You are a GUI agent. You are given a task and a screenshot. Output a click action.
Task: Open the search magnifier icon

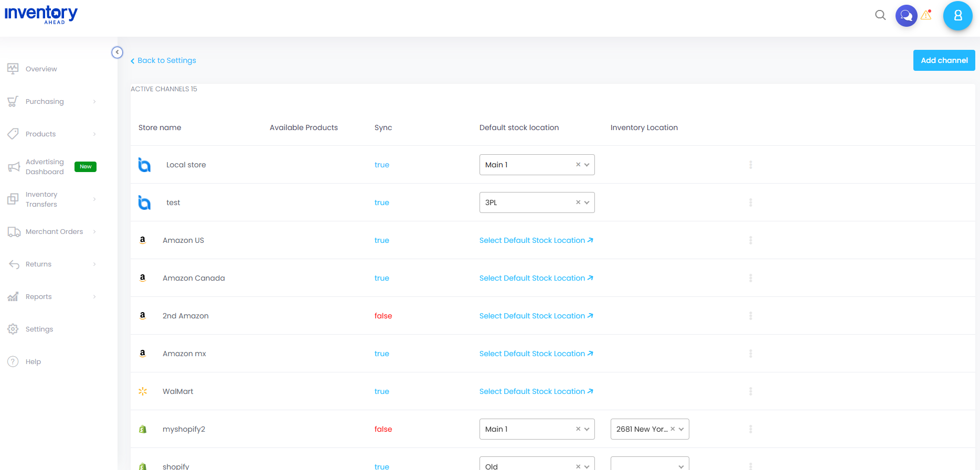(x=880, y=15)
